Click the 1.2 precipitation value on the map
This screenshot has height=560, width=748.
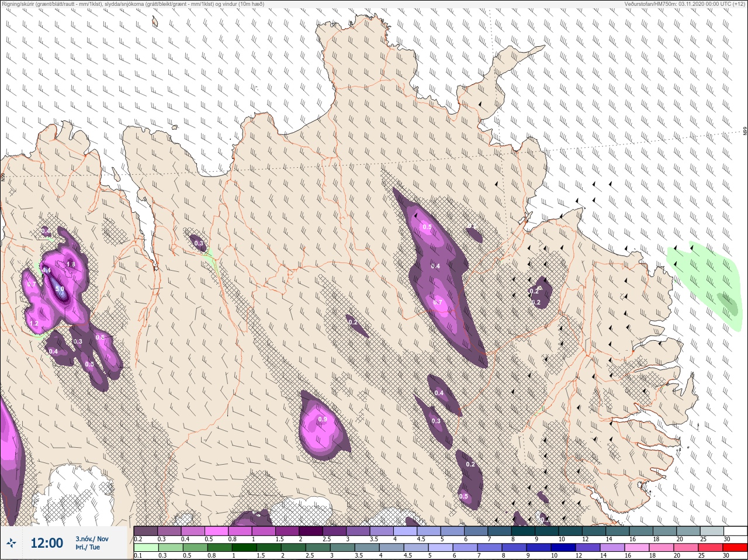[33, 323]
